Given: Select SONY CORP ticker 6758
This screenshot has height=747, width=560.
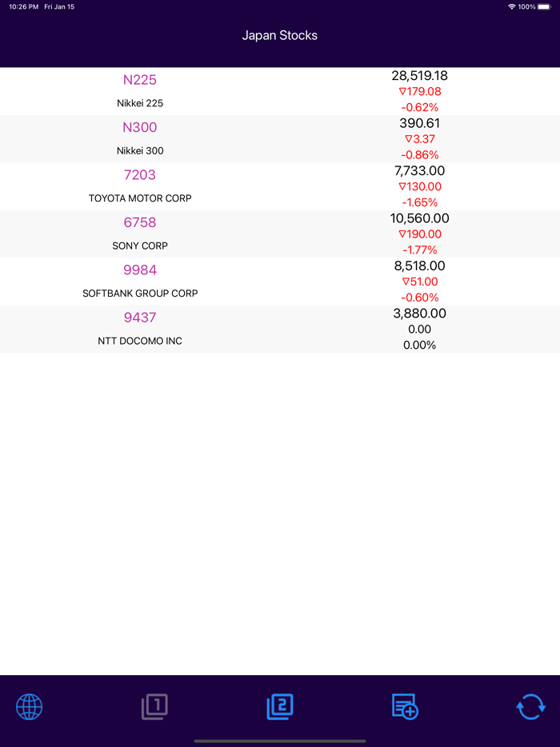Looking at the screenshot, I should click(140, 222).
